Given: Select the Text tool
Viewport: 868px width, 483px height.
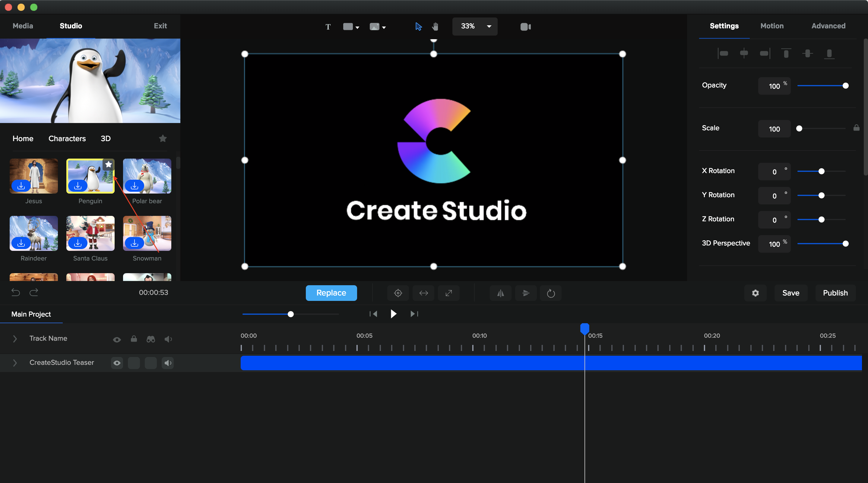Looking at the screenshot, I should [x=328, y=27].
